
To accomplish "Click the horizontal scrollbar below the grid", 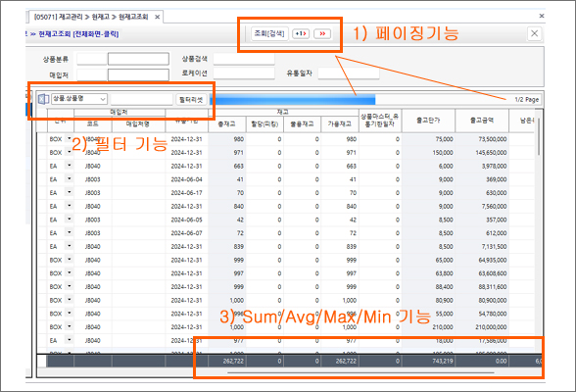I will pyautogui.click(x=361, y=372).
